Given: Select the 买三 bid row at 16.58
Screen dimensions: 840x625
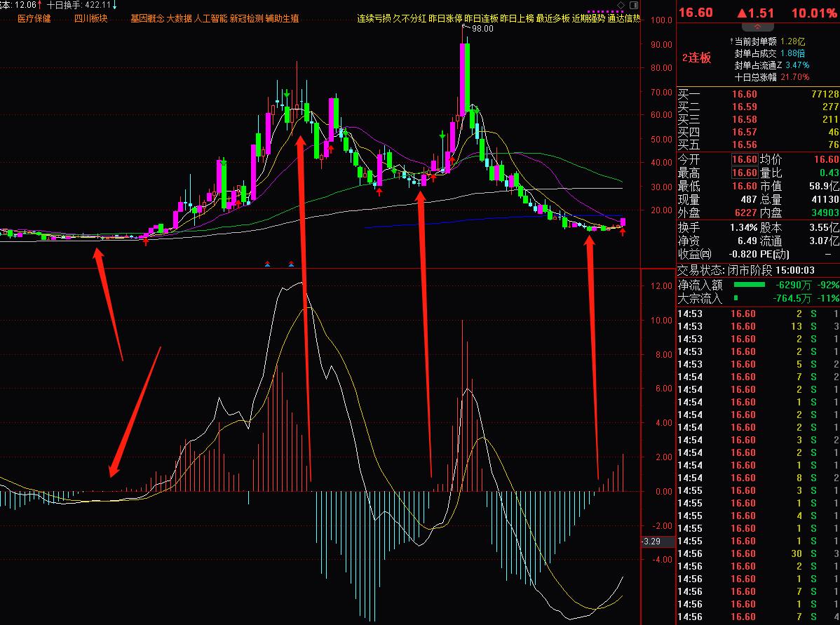Looking at the screenshot, I should (758, 119).
